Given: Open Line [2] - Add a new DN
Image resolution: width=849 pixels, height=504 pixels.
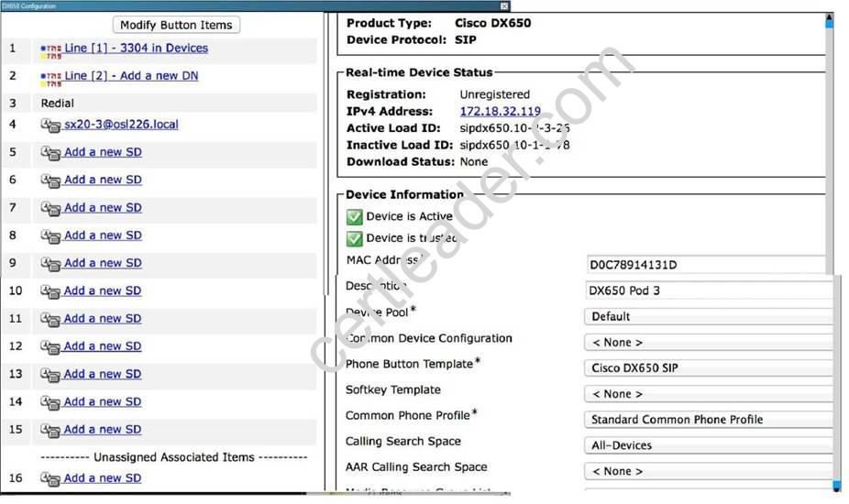Looking at the screenshot, I should click(131, 75).
